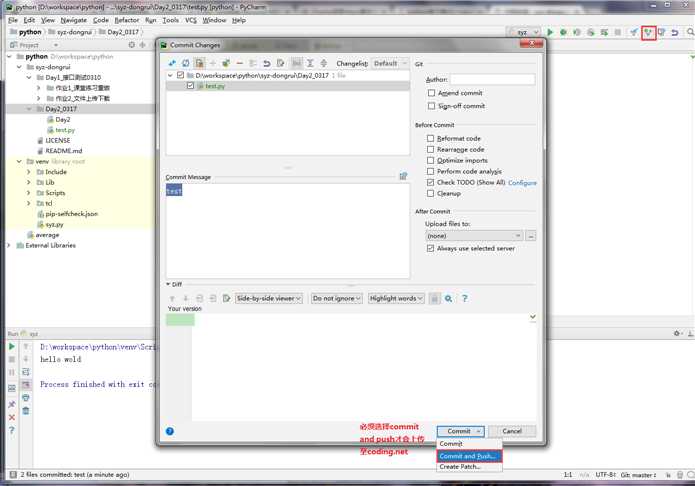This screenshot has width=695, height=486.
Task: Open the Do not ignore dropdown
Action: click(336, 298)
